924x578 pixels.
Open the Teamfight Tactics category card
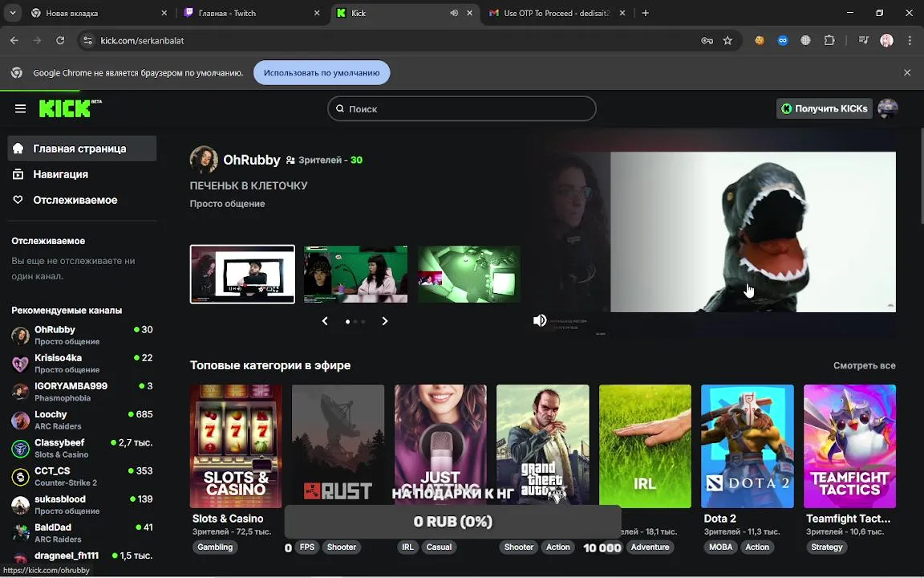click(x=849, y=446)
